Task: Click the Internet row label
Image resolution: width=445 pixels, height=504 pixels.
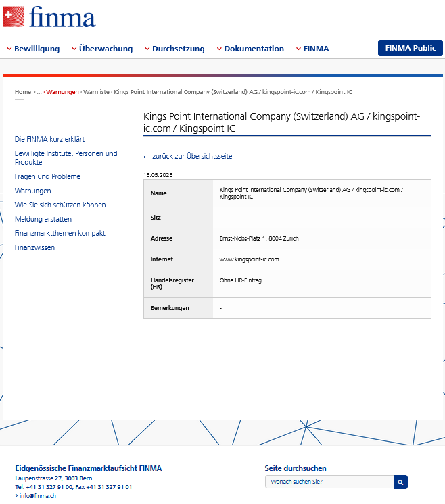Action: (162, 259)
